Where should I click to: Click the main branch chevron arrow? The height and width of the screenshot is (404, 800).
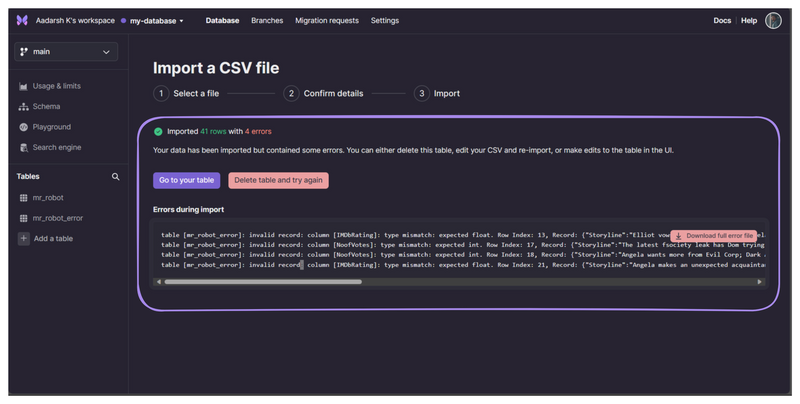(x=106, y=52)
